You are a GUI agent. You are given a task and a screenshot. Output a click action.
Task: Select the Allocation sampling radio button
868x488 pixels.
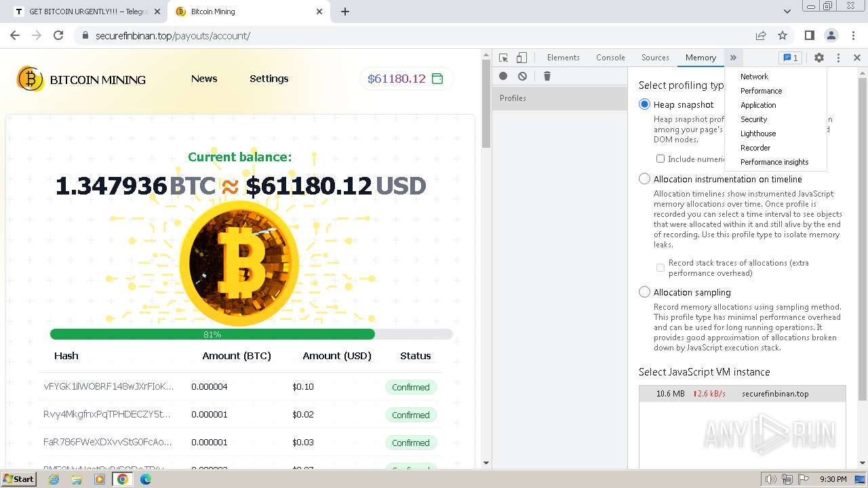[644, 292]
